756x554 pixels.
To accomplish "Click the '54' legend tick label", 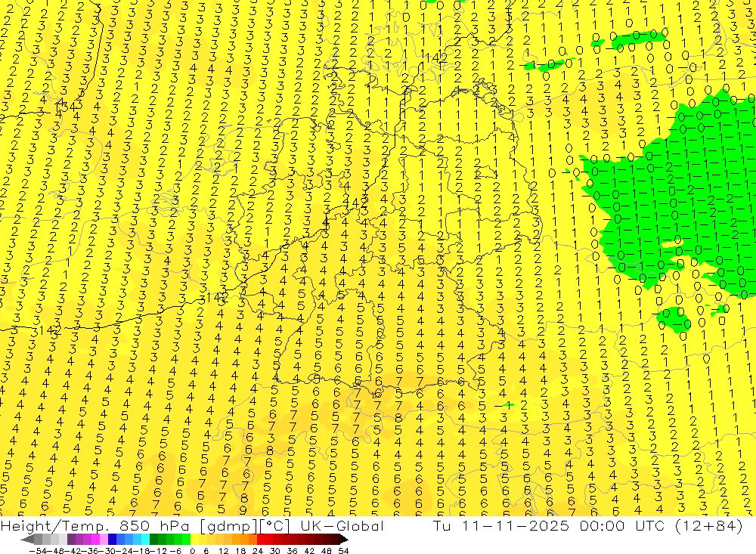I will 343,551.
